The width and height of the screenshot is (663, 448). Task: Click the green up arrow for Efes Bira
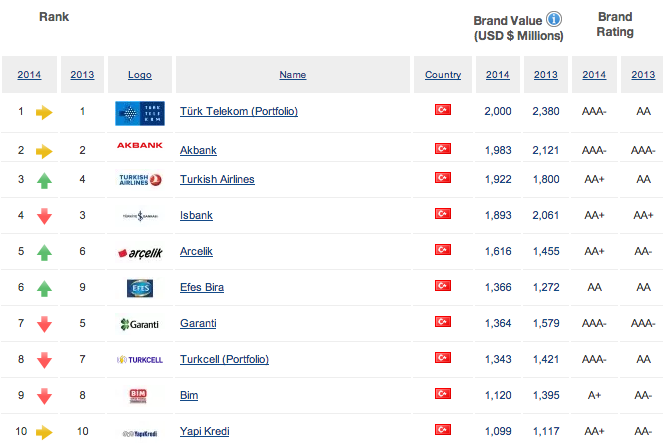tap(44, 288)
